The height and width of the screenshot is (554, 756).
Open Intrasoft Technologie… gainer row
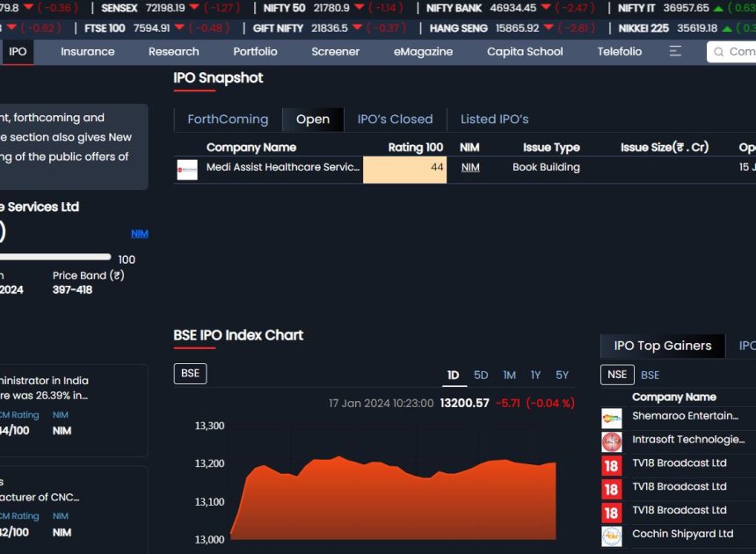click(x=679, y=442)
